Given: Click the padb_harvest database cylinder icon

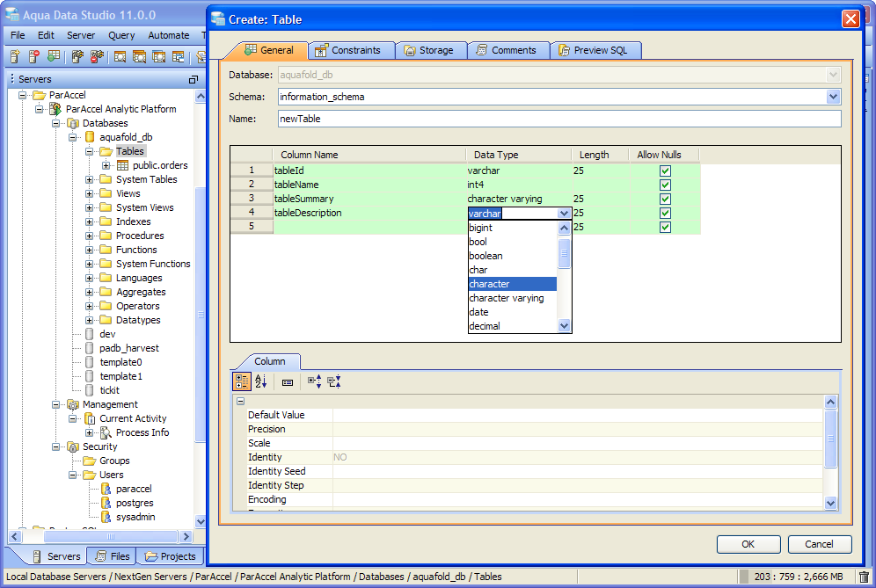Looking at the screenshot, I should pos(89,348).
